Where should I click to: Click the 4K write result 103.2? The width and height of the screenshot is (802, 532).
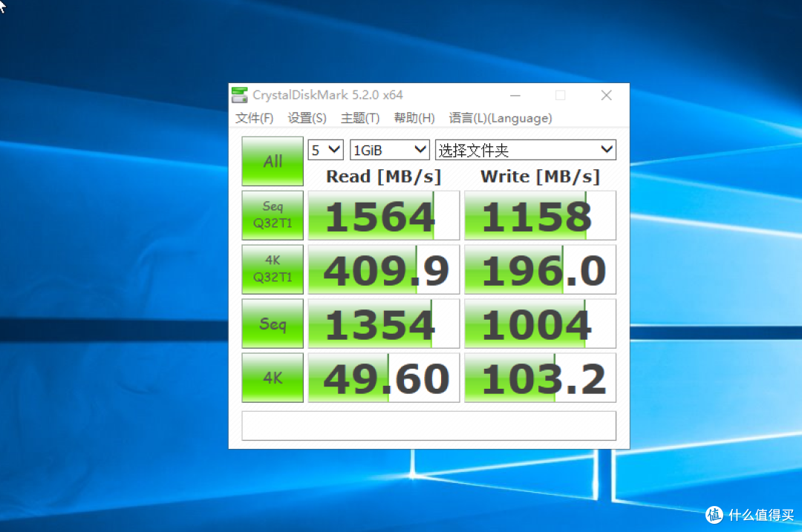pos(540,378)
